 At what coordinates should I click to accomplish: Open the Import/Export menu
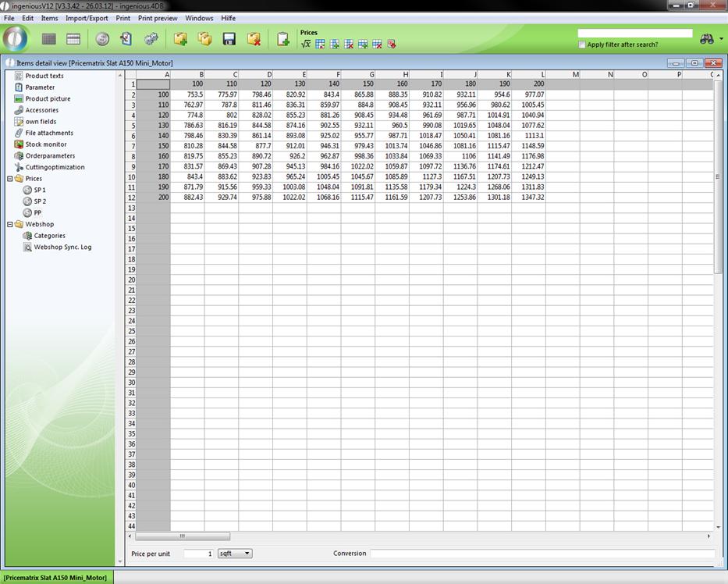point(87,18)
